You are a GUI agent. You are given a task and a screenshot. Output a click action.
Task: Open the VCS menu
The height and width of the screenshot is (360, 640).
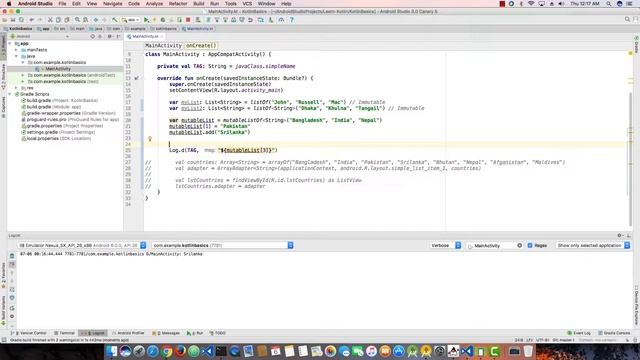247,4
